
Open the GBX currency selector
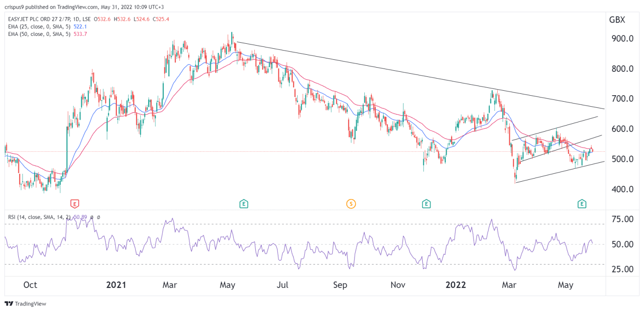click(x=616, y=20)
